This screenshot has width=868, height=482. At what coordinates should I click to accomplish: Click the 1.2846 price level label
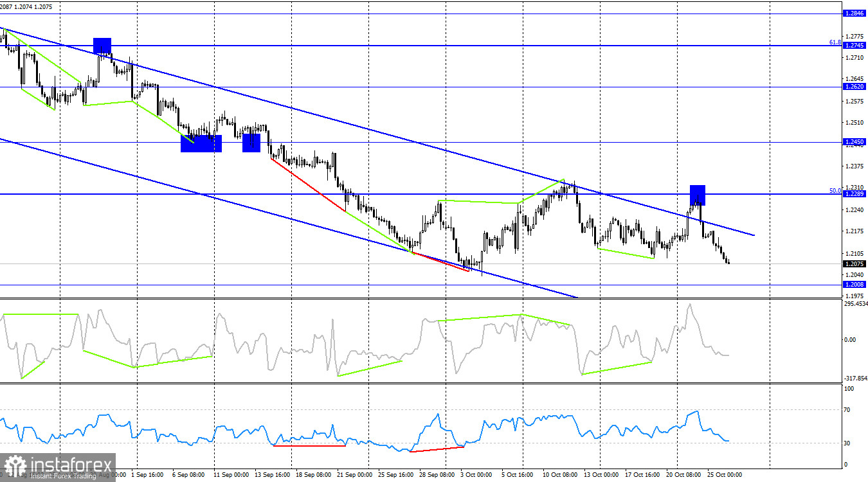854,13
